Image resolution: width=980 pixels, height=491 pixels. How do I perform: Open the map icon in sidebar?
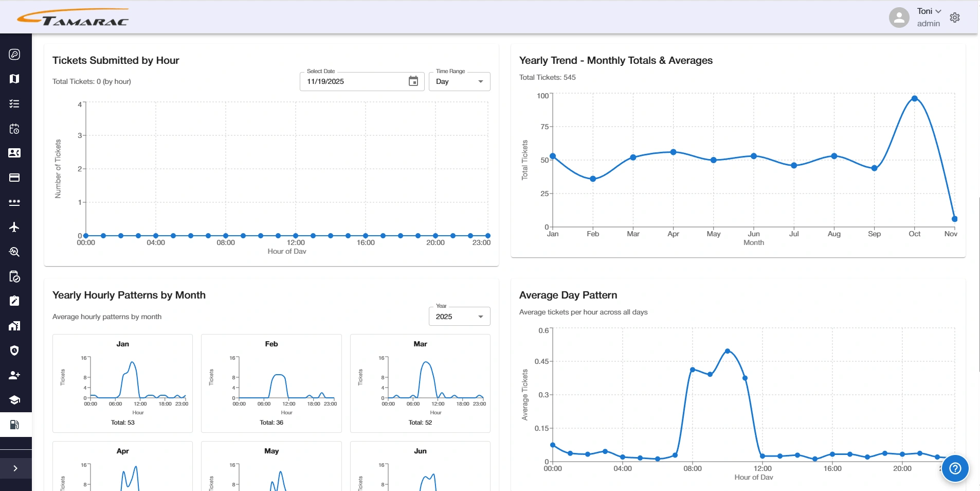pos(14,79)
